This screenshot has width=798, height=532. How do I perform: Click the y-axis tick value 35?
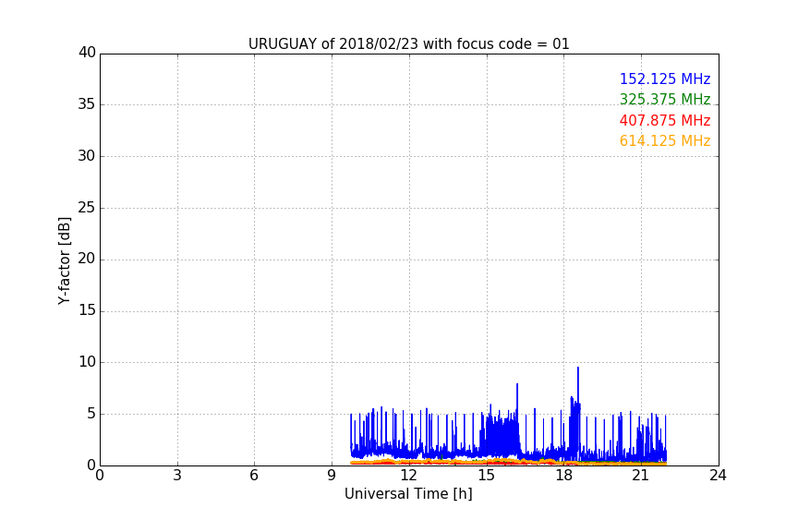coord(87,104)
